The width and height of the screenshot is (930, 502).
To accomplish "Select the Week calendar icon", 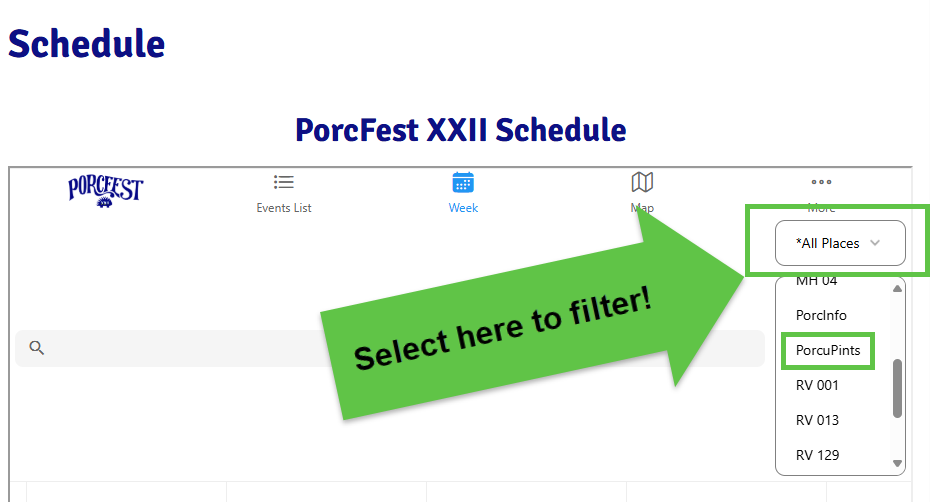I will pyautogui.click(x=463, y=182).
